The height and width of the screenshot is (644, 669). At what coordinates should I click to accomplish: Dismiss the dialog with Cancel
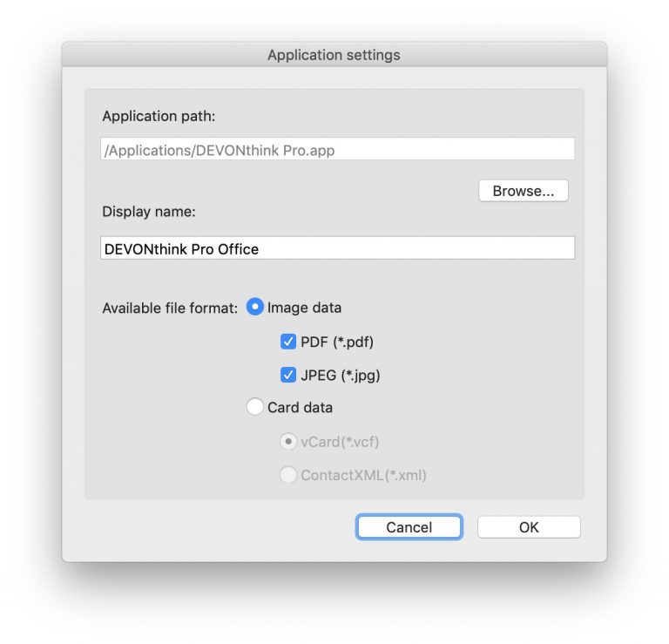[x=409, y=527]
